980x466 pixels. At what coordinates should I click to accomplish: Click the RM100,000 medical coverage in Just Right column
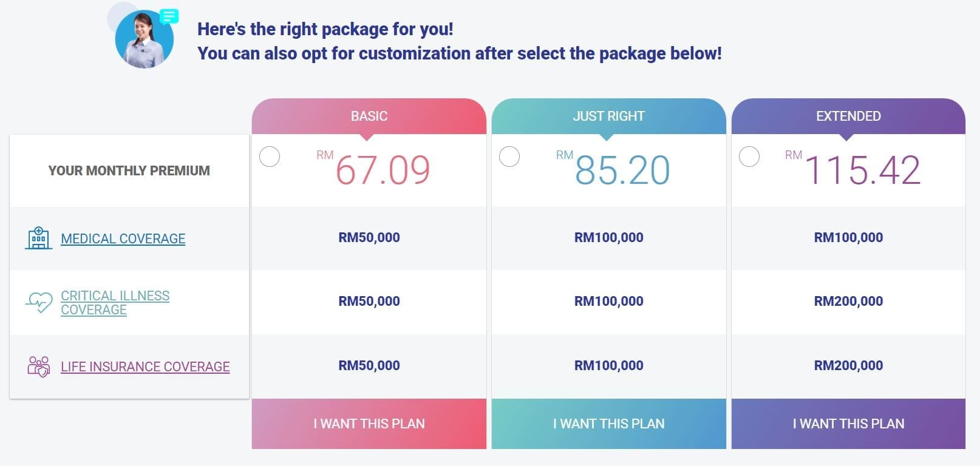coord(608,237)
